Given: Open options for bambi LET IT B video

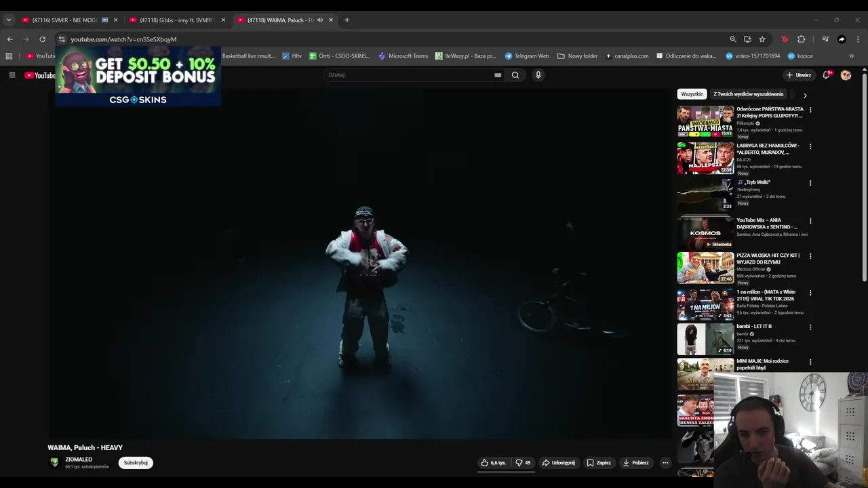Looking at the screenshot, I should (x=810, y=327).
